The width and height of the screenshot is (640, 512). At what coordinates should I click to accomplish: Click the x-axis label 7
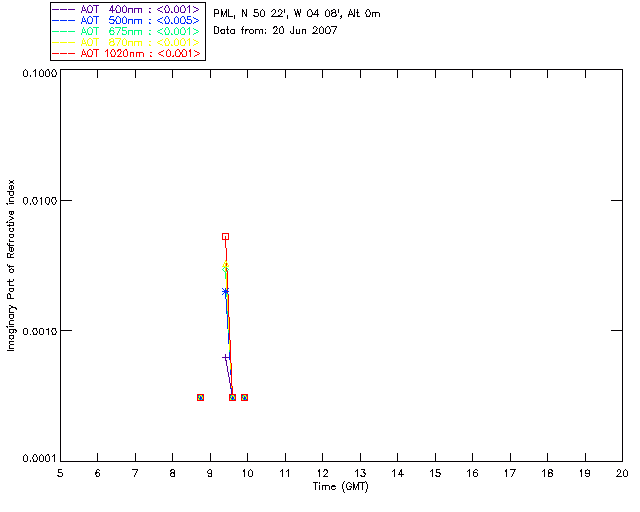[x=135, y=473]
